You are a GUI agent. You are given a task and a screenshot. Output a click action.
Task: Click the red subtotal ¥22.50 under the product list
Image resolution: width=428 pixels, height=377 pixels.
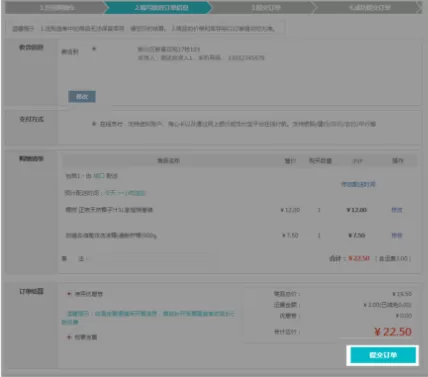[x=359, y=258]
